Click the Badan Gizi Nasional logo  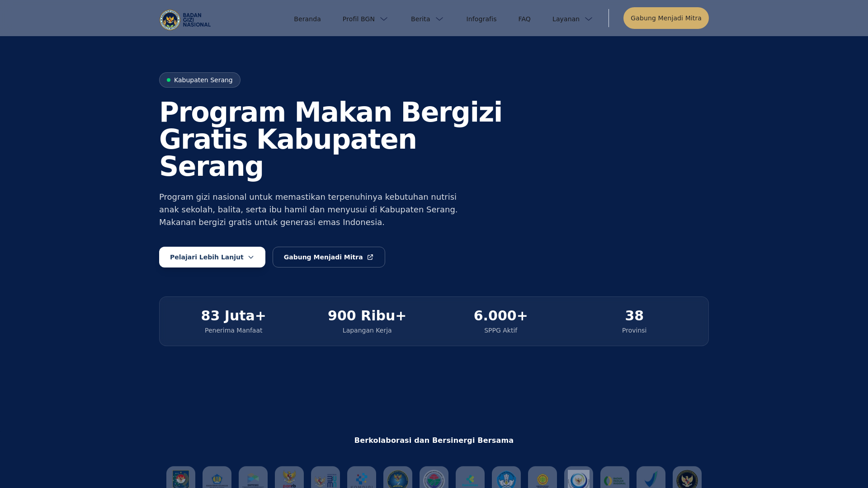coord(185,19)
